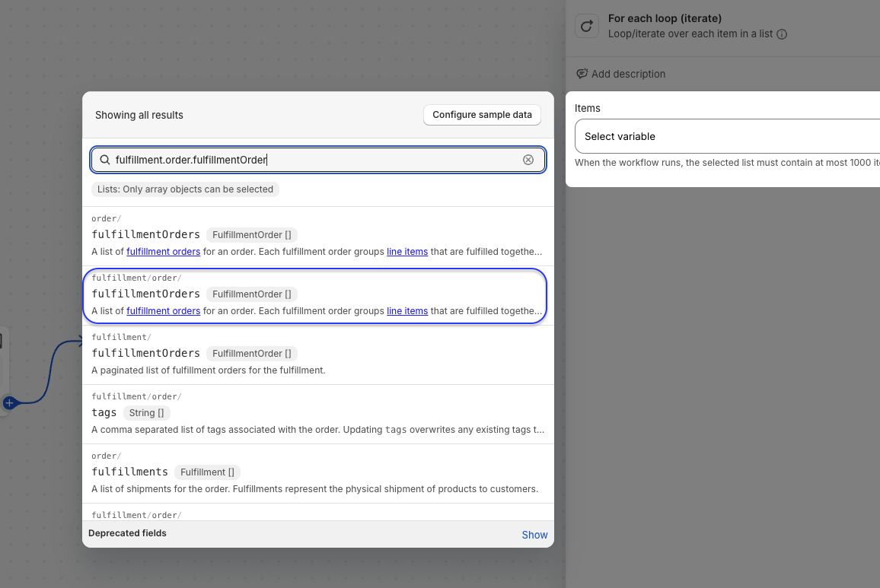Clear the search field with the X icon

pos(528,160)
